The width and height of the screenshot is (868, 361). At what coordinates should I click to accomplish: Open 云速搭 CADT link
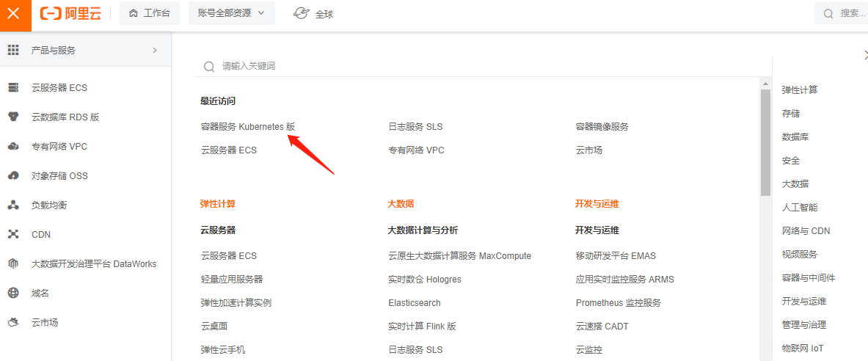(602, 326)
